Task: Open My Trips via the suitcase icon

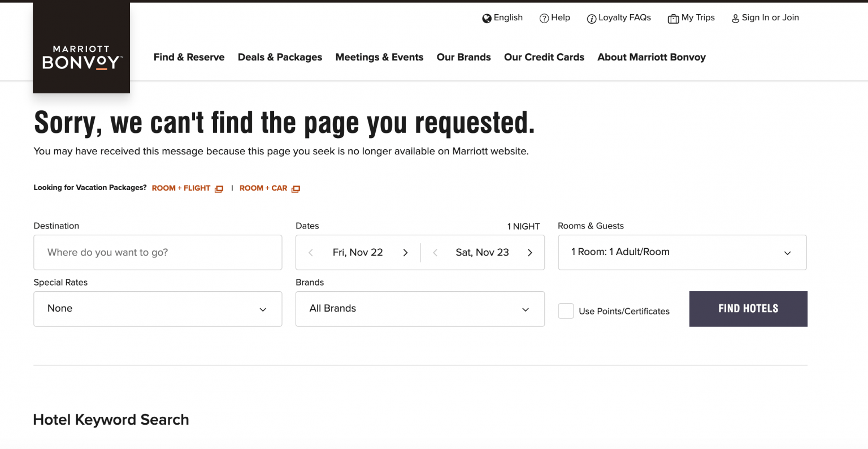Action: [673, 18]
